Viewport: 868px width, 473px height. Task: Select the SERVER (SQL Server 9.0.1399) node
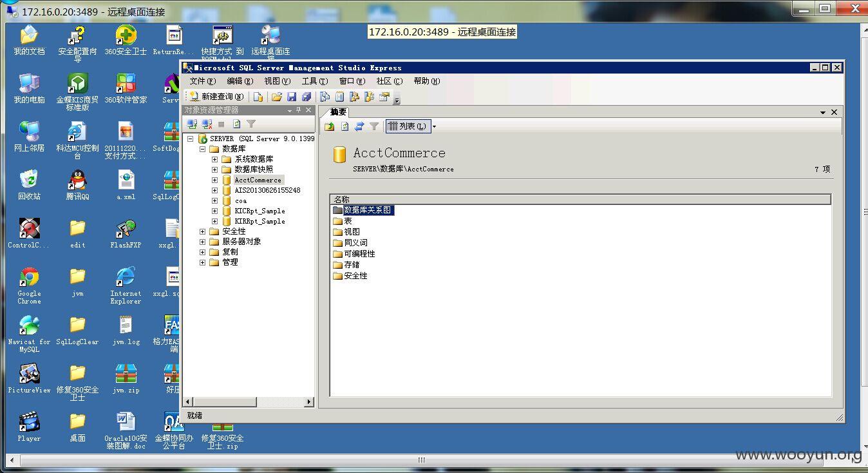(262, 139)
